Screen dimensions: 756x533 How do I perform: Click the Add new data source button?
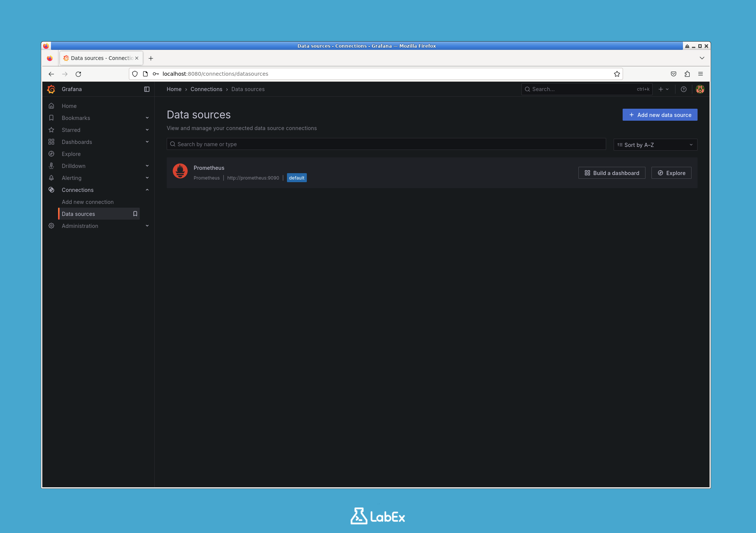(x=659, y=115)
